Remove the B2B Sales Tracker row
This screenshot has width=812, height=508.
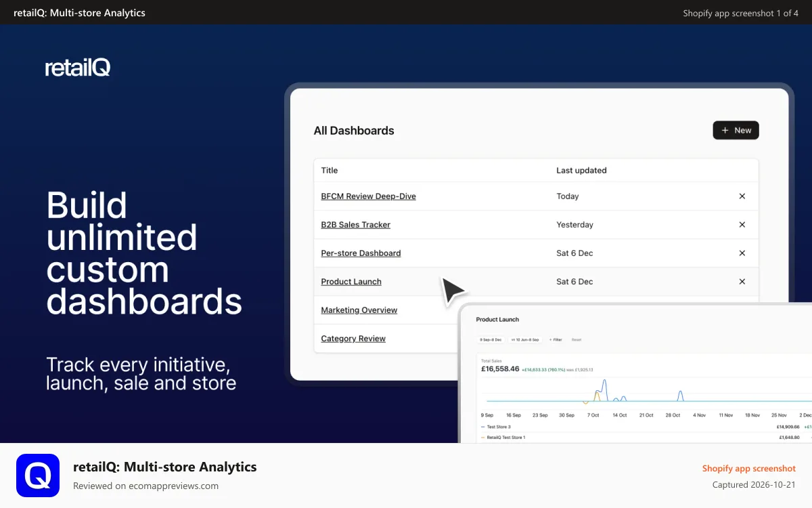coord(742,225)
